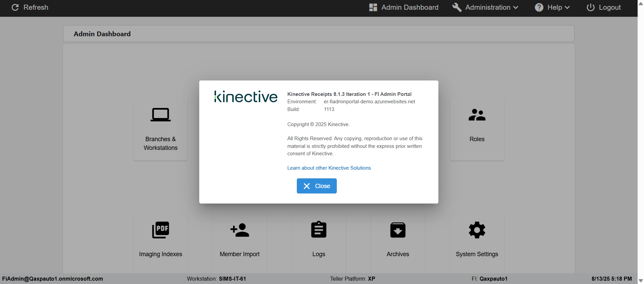The image size is (644, 284).
Task: Click the Logout power icon
Action: click(591, 7)
